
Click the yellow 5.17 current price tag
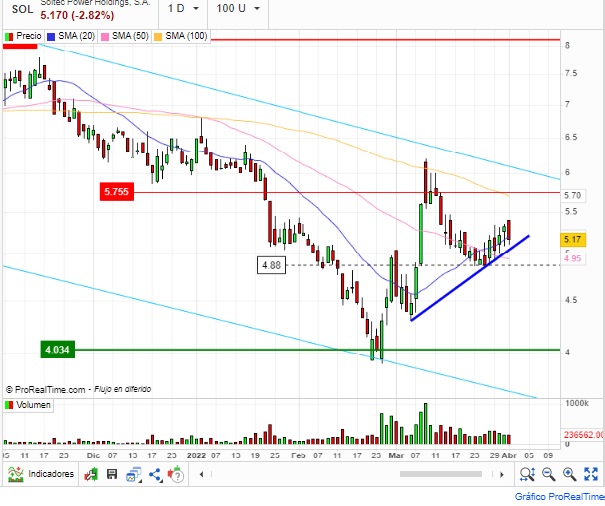pyautogui.click(x=573, y=239)
